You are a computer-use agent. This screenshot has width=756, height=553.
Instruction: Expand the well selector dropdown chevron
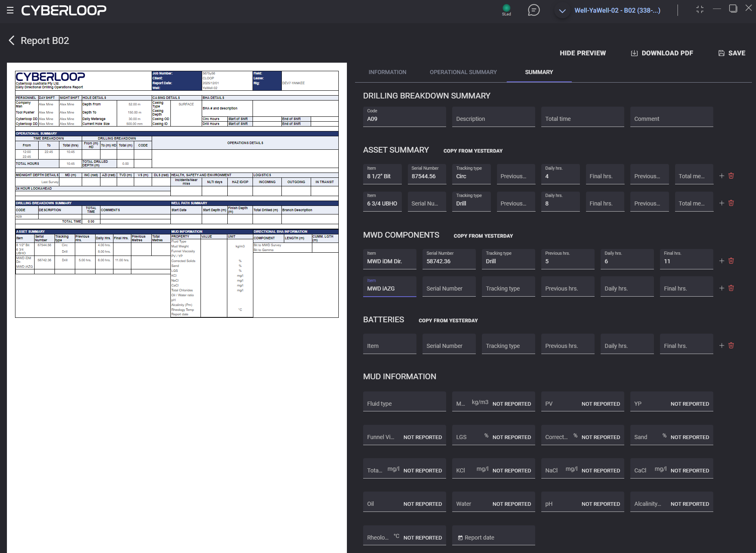(562, 11)
